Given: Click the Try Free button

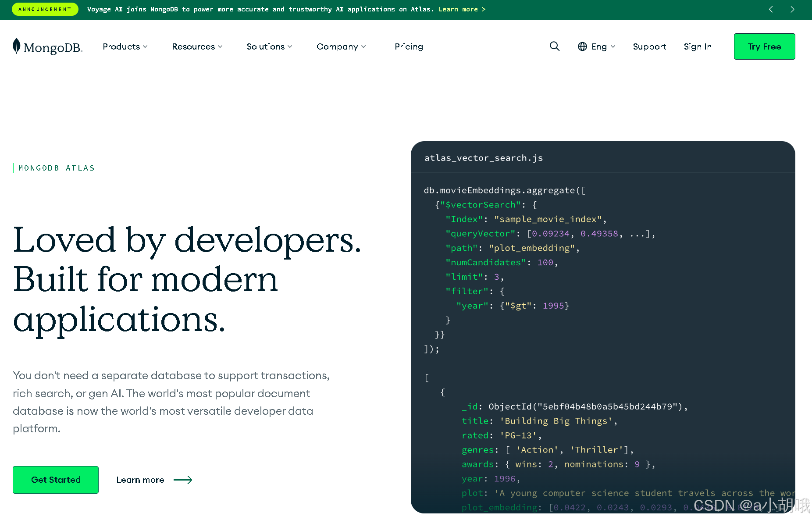Looking at the screenshot, I should pos(764,46).
